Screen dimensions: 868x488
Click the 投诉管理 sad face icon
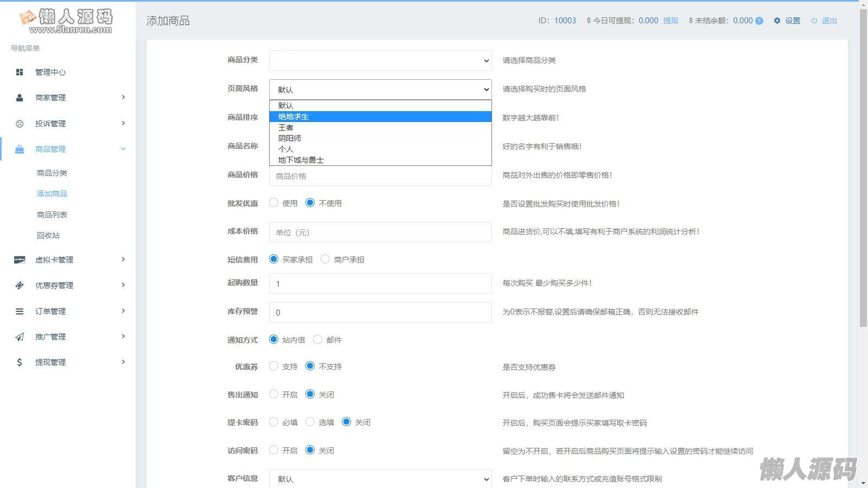tap(20, 124)
